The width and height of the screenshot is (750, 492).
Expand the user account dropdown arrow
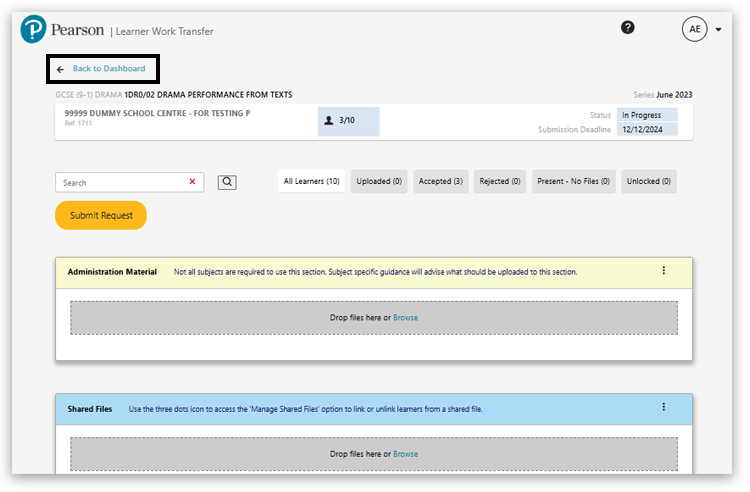click(x=718, y=30)
